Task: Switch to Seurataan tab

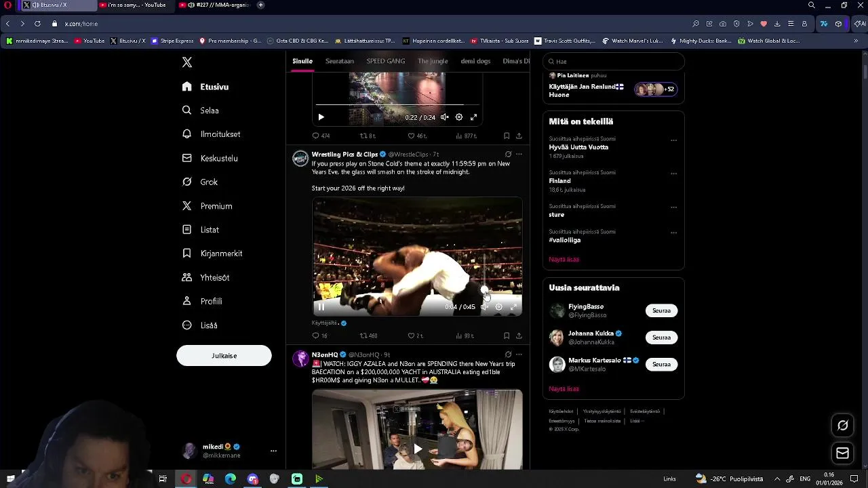Action: [x=340, y=61]
